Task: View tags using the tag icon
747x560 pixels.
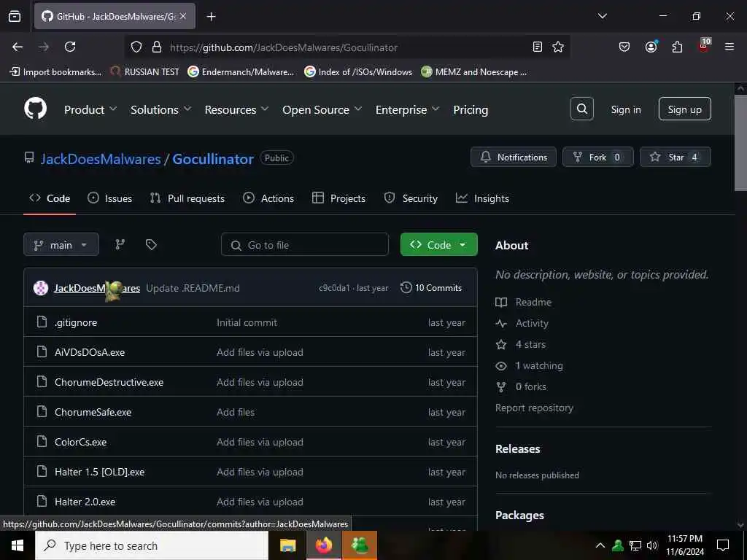Action: coord(151,244)
